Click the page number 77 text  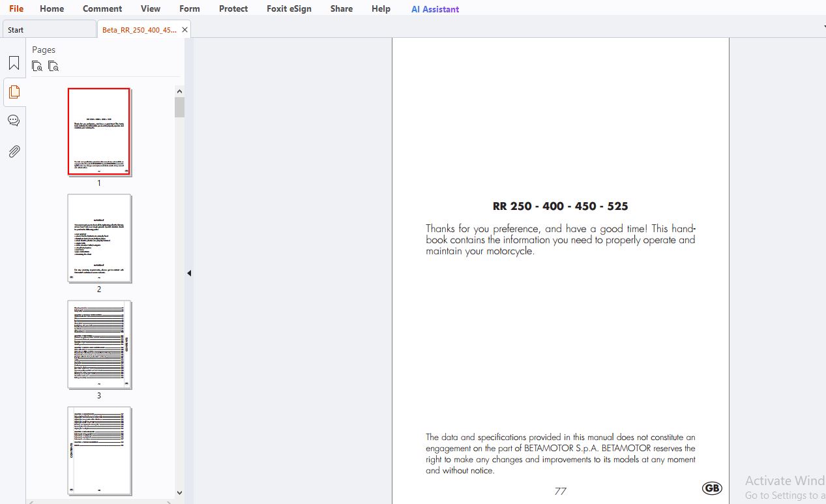[x=560, y=491]
